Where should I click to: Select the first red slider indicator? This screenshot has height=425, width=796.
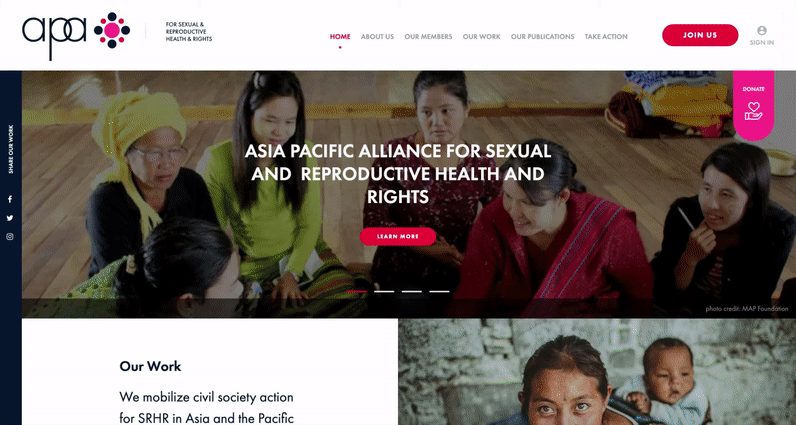(356, 291)
